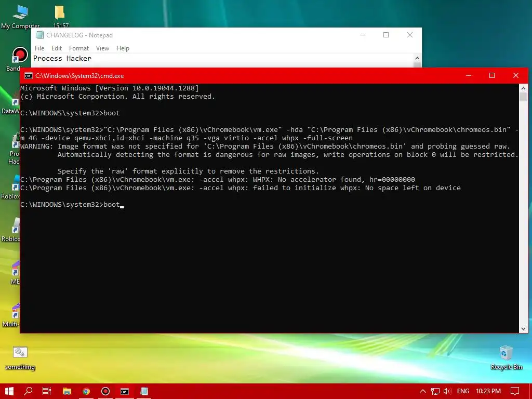Minimize the cmd.exe window
Viewport: 532px width, 399px height.
tap(469, 76)
